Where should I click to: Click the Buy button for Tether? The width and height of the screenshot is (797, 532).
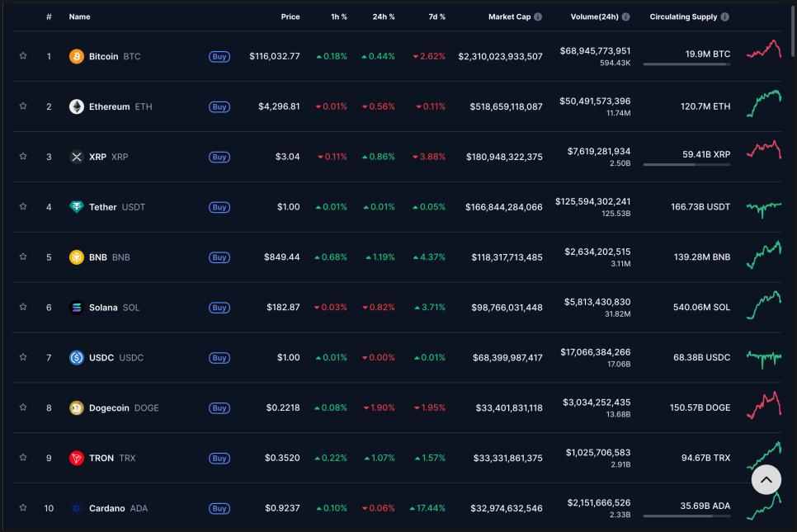[x=219, y=207]
